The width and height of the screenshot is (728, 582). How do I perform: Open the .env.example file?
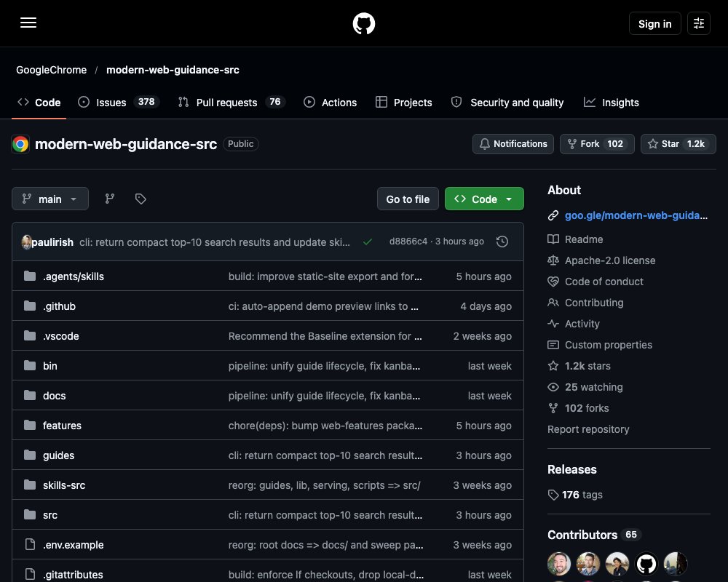[74, 545]
